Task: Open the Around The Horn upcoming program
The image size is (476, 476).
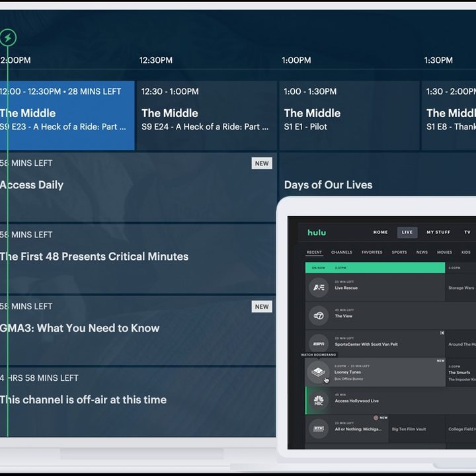Action: coord(462,344)
